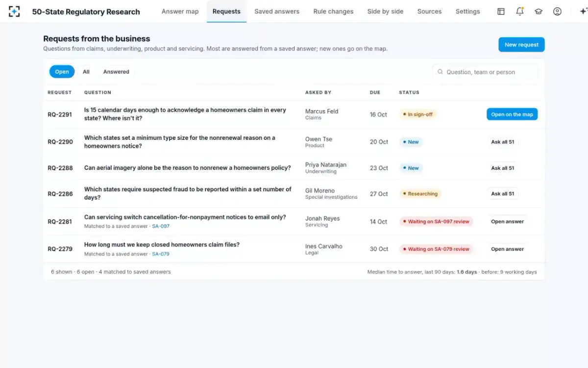588x368 pixels.
Task: Open the minimum type size nonrenewal question
Action: tap(179, 142)
